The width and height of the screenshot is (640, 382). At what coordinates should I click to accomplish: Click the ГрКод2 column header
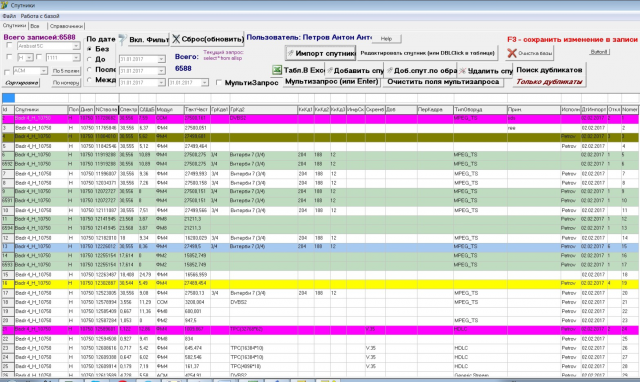(x=264, y=109)
